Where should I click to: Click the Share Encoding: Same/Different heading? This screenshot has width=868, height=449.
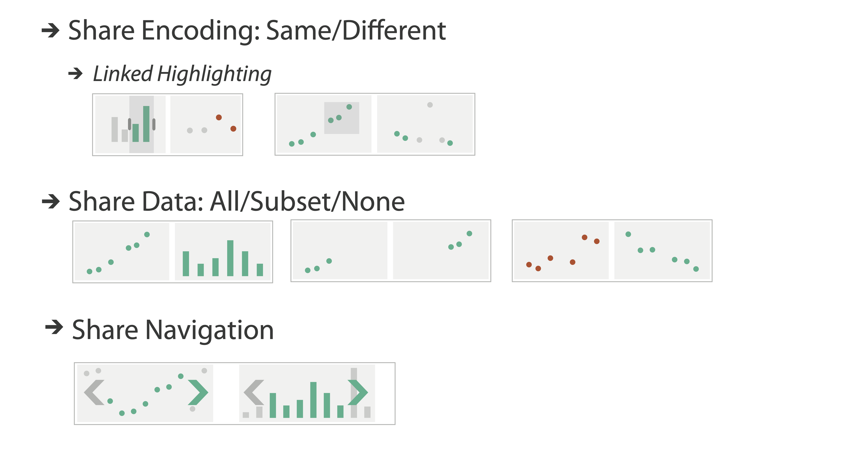tap(257, 30)
